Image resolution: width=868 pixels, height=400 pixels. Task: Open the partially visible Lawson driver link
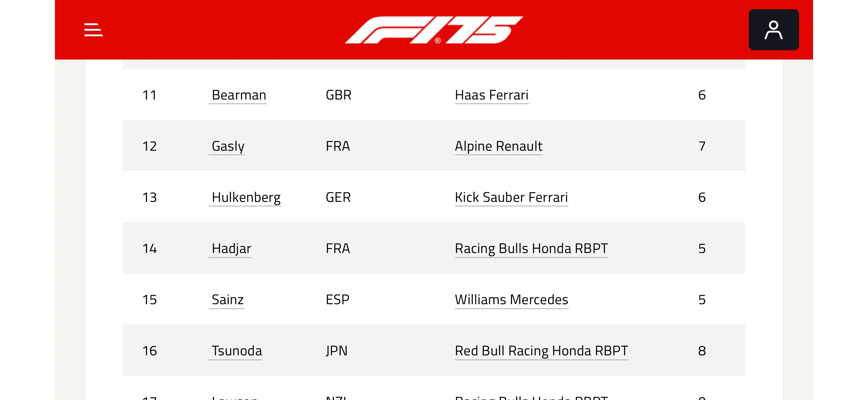tap(234, 397)
